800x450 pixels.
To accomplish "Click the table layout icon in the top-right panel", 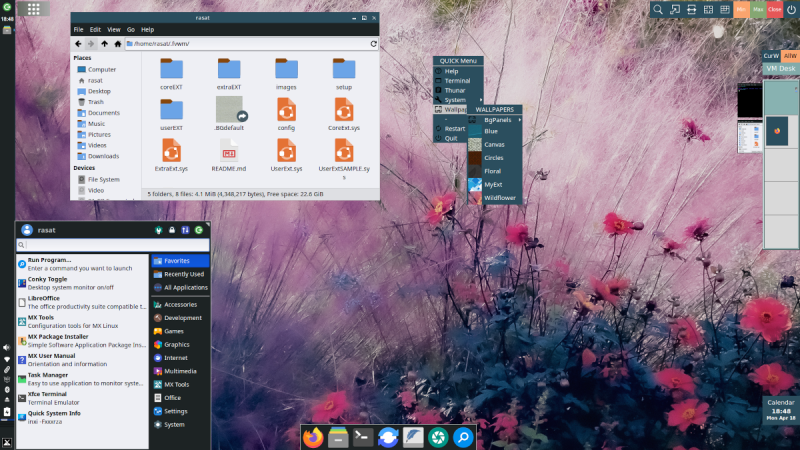I will point(724,9).
